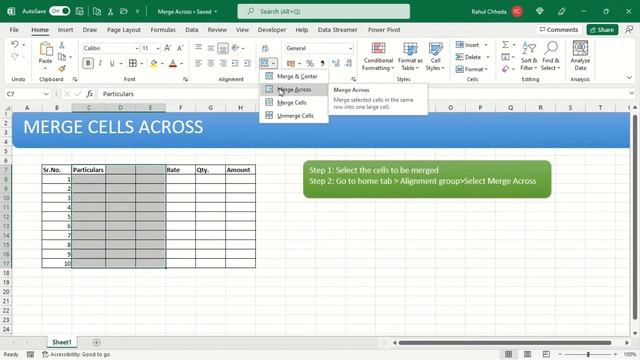The height and width of the screenshot is (360, 640).
Task: Click the horizontal scrollbar
Action: click(504, 342)
